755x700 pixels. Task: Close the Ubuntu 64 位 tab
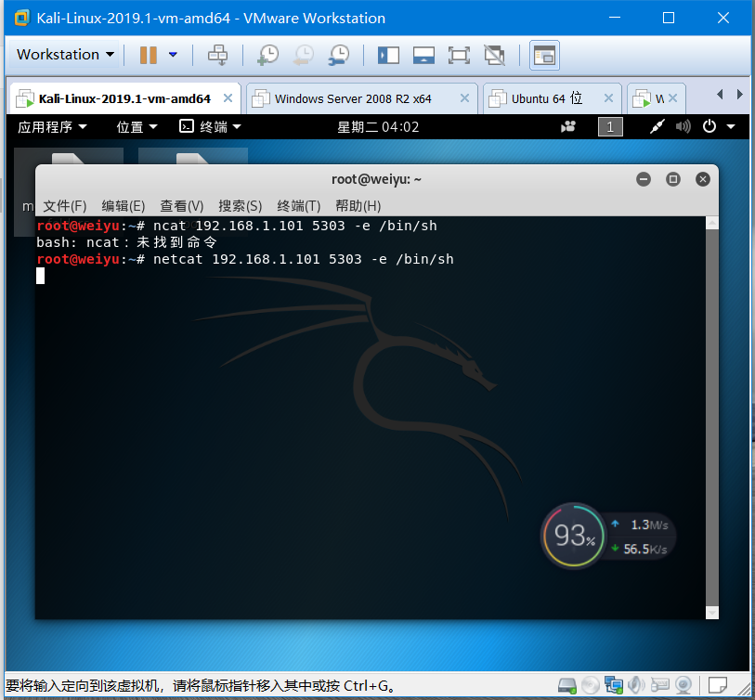point(608,98)
